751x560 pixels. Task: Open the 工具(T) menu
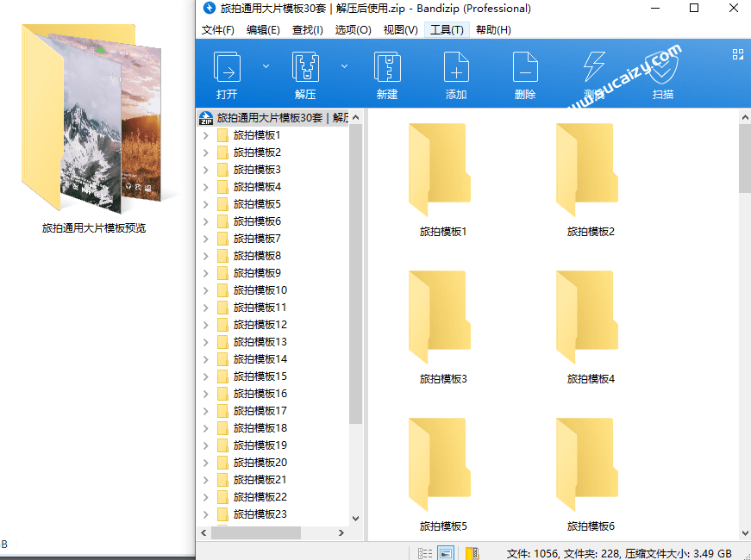click(x=447, y=29)
